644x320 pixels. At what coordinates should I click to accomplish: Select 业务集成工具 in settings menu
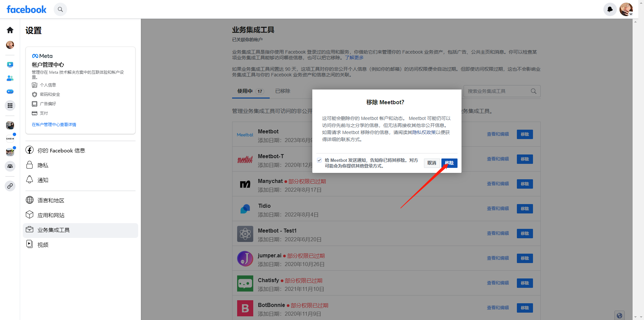click(80, 230)
